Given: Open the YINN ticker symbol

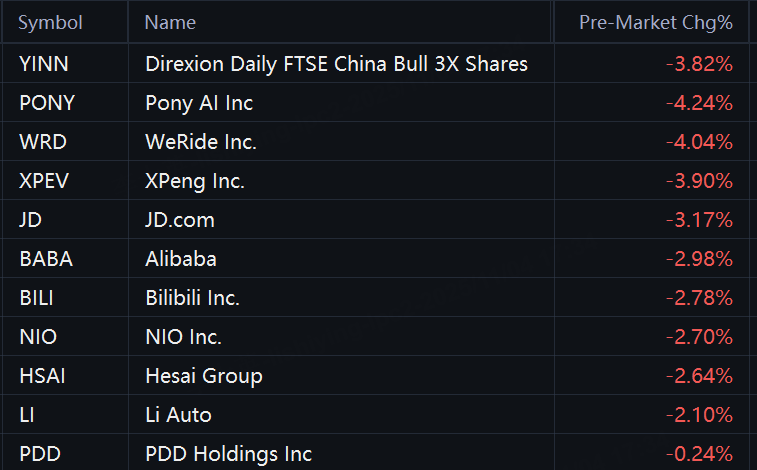Looking at the screenshot, I should pyautogui.click(x=44, y=64).
